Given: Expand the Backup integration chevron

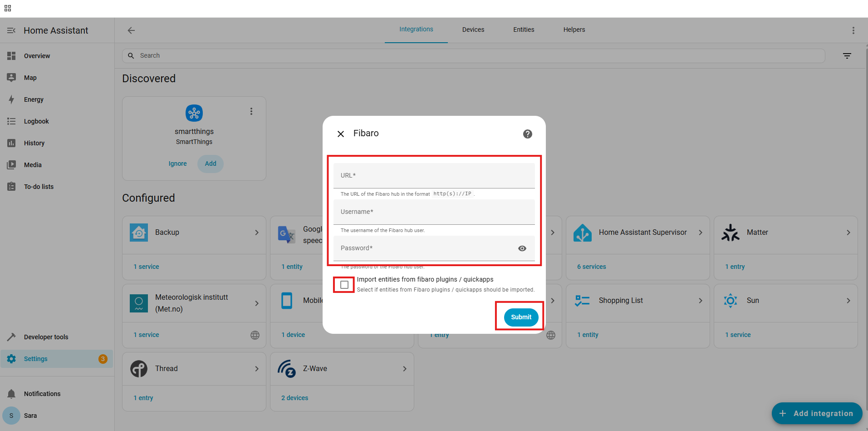Looking at the screenshot, I should (x=257, y=233).
